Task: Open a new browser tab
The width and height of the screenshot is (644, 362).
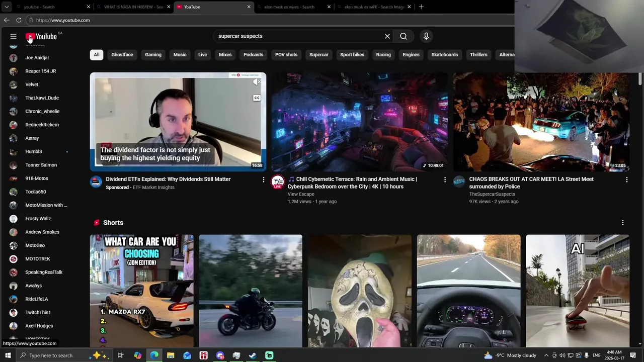Action: (421, 7)
